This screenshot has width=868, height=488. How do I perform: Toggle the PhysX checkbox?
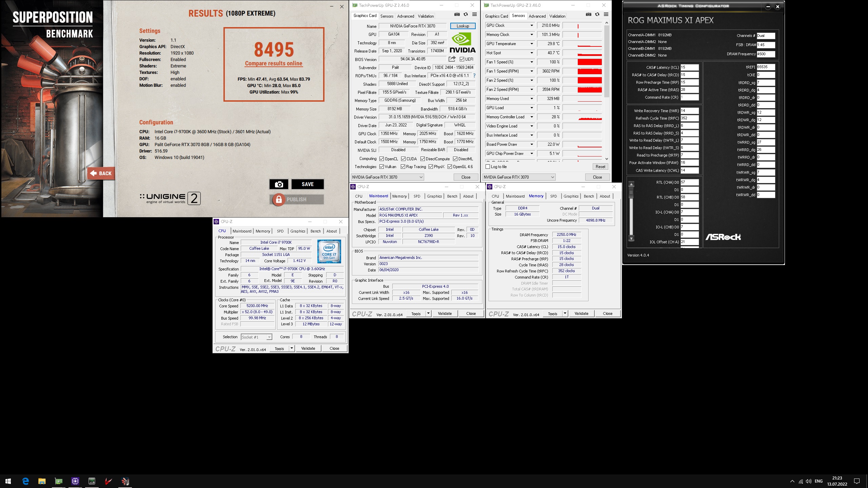pos(431,167)
